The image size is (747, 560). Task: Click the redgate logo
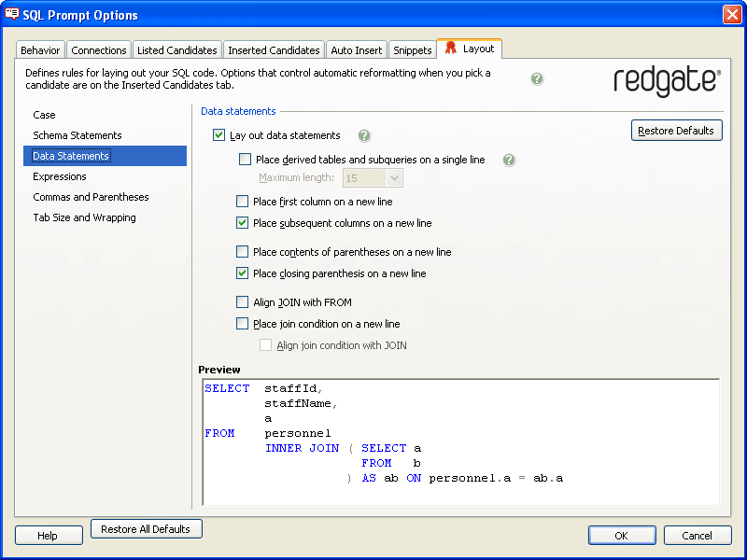click(x=667, y=82)
